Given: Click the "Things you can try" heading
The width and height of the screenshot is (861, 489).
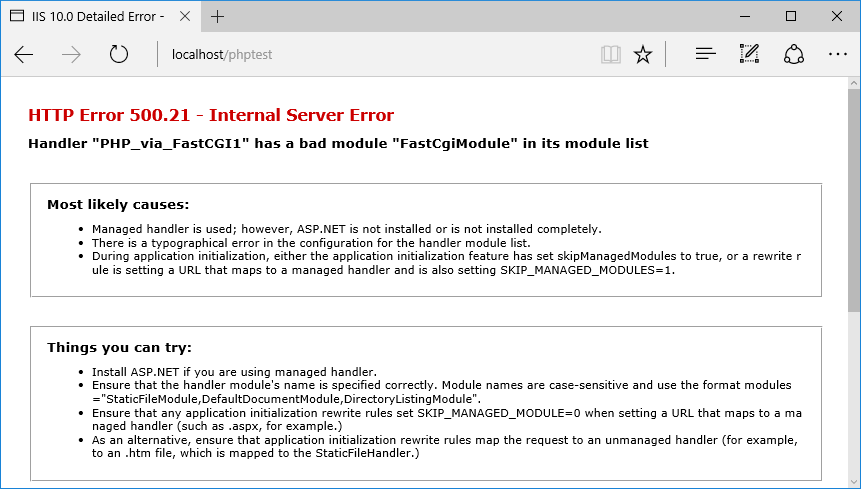Looking at the screenshot, I should click(x=119, y=348).
